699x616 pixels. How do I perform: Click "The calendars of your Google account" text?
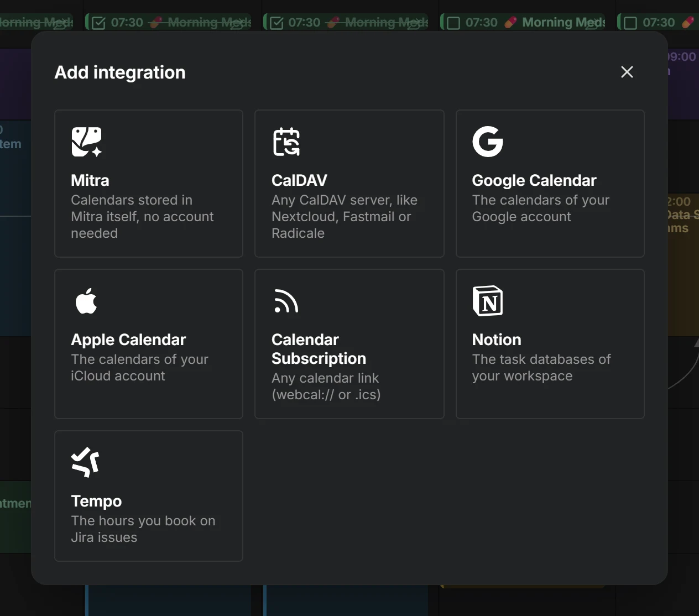click(541, 208)
